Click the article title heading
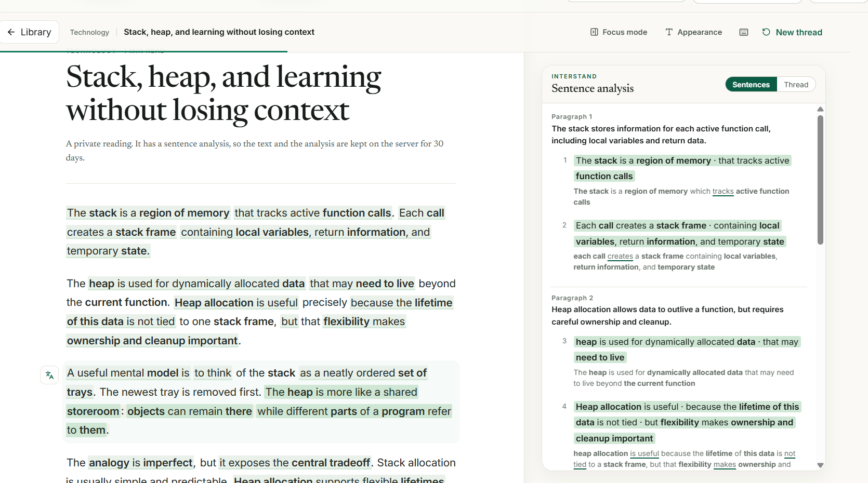This screenshot has height=483, width=868. tap(223, 93)
